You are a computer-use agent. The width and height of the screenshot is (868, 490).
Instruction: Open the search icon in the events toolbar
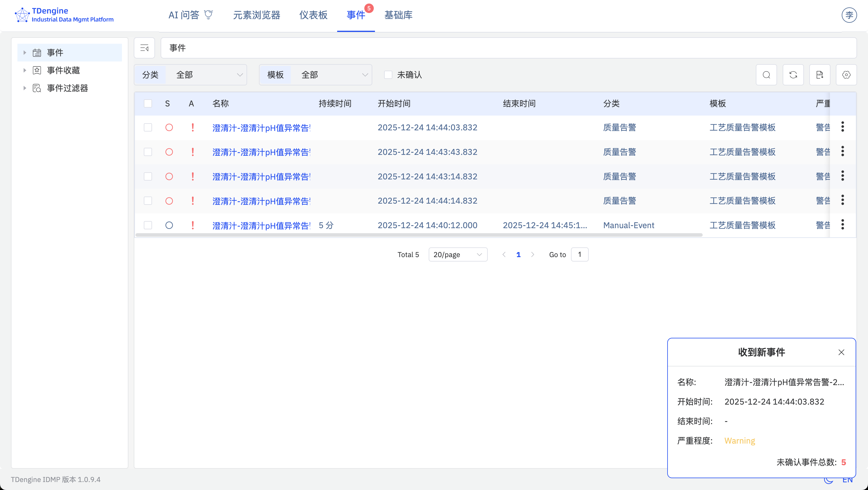pyautogui.click(x=766, y=74)
